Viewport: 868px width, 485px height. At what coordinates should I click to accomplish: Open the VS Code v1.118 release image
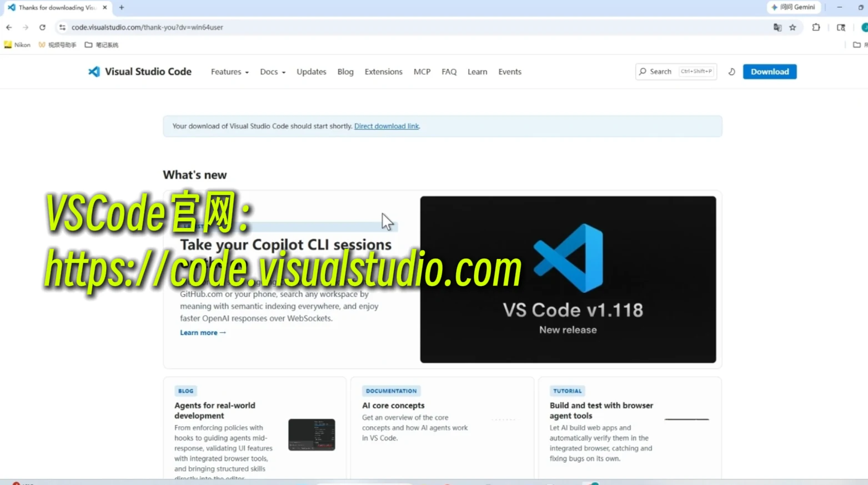coord(568,279)
